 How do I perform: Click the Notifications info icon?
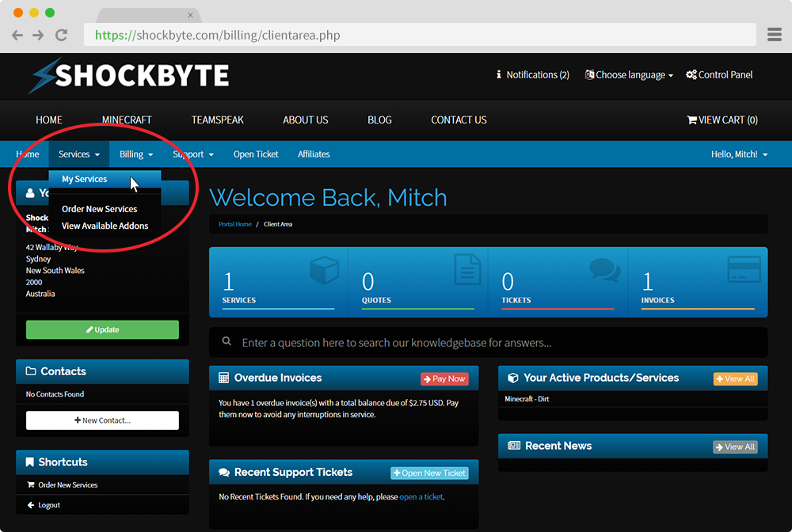pos(498,74)
